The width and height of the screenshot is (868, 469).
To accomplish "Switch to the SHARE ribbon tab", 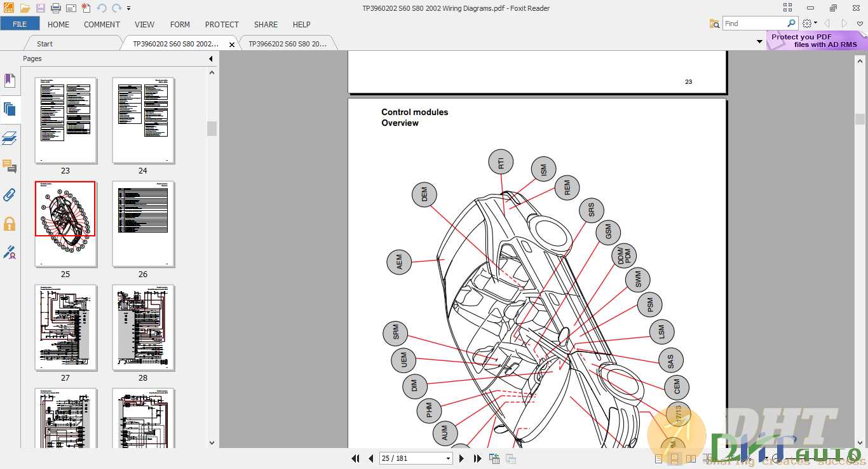I will point(266,24).
